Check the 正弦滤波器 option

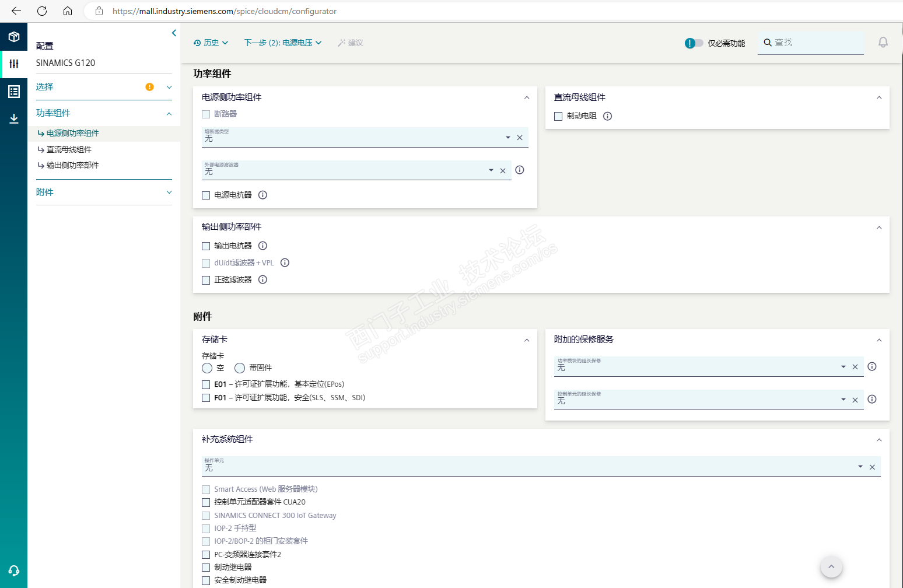pos(206,280)
